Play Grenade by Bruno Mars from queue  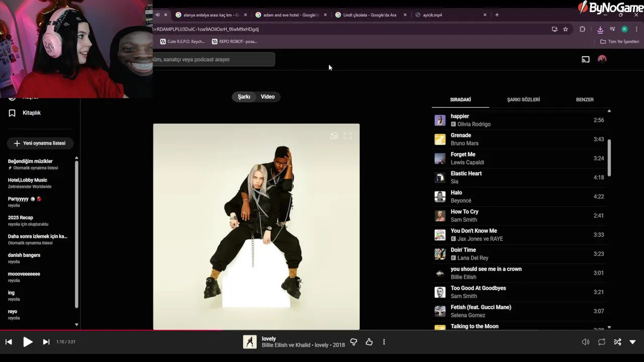[520, 139]
